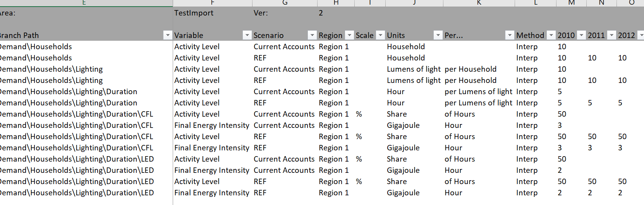Open the Scale column filter dropdown
Image resolution: width=644 pixels, height=205 pixels.
tap(381, 35)
